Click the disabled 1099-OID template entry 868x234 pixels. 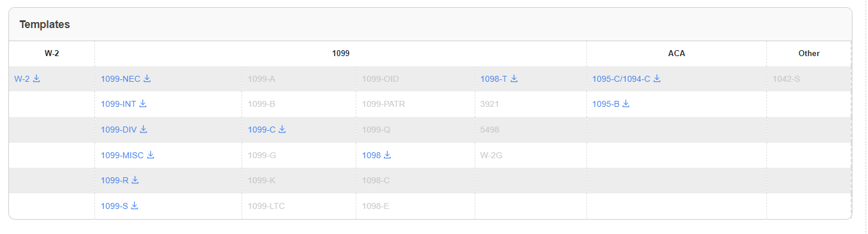380,79
